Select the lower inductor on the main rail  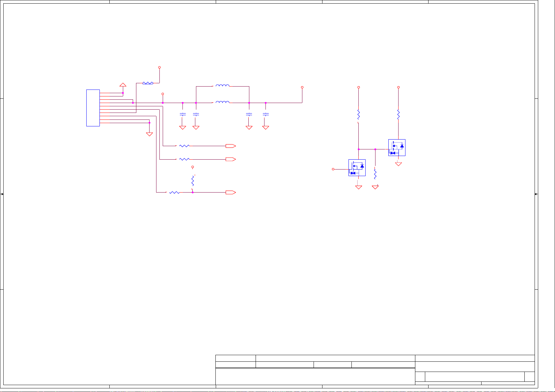pyautogui.click(x=222, y=102)
